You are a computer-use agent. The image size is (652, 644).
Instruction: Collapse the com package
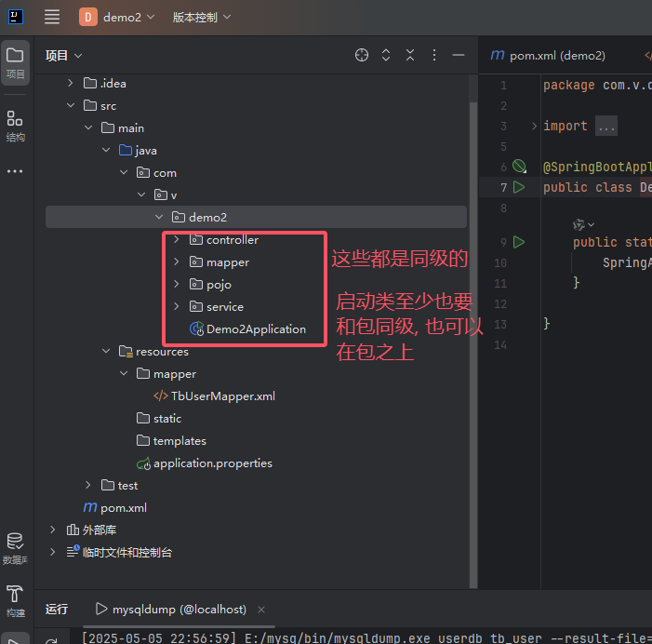(x=124, y=172)
